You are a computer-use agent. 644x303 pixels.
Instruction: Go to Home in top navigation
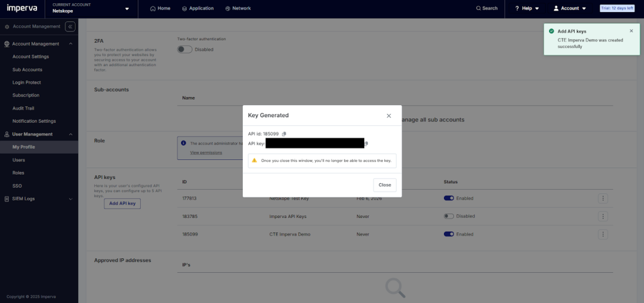(160, 8)
